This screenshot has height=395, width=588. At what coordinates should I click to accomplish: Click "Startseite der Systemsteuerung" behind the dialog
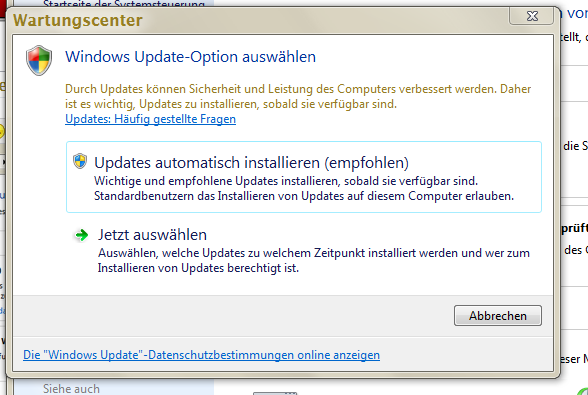click(124, 4)
